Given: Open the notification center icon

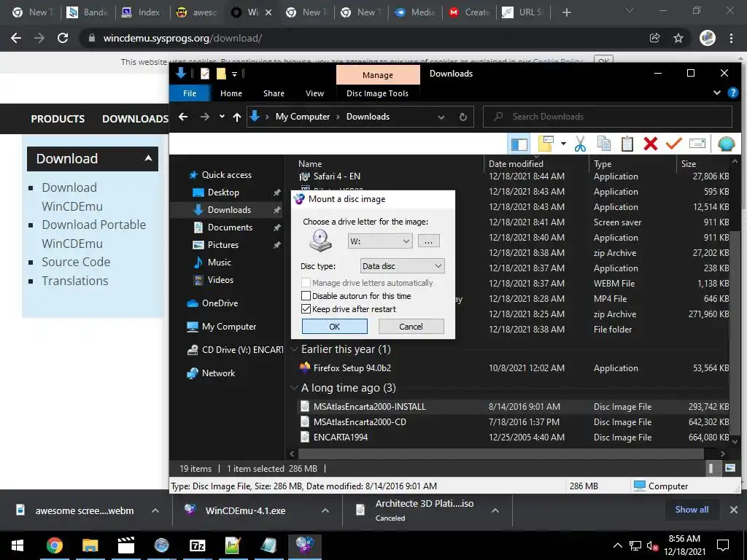Looking at the screenshot, I should tap(723, 545).
